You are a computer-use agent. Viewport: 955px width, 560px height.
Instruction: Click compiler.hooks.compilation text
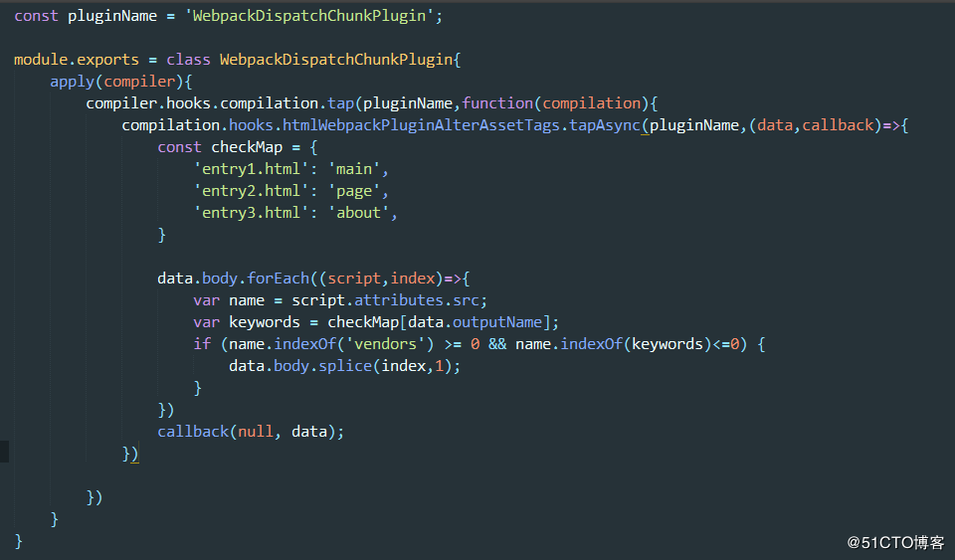point(202,103)
